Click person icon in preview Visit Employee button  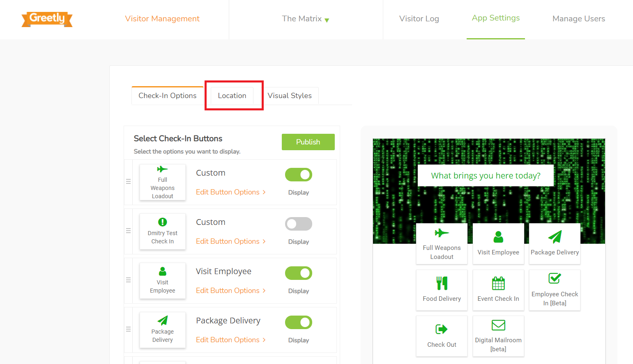tap(498, 237)
